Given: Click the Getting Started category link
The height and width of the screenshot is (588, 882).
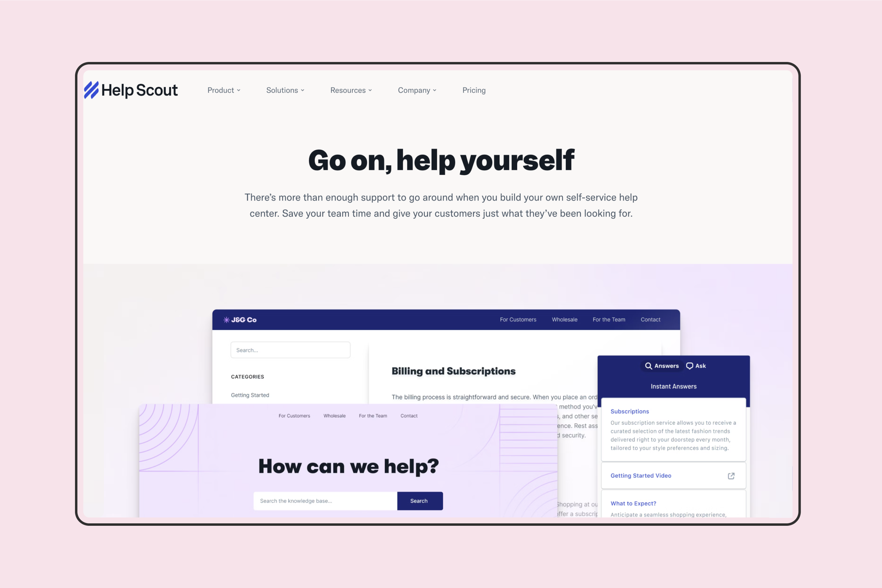Looking at the screenshot, I should pos(250,394).
